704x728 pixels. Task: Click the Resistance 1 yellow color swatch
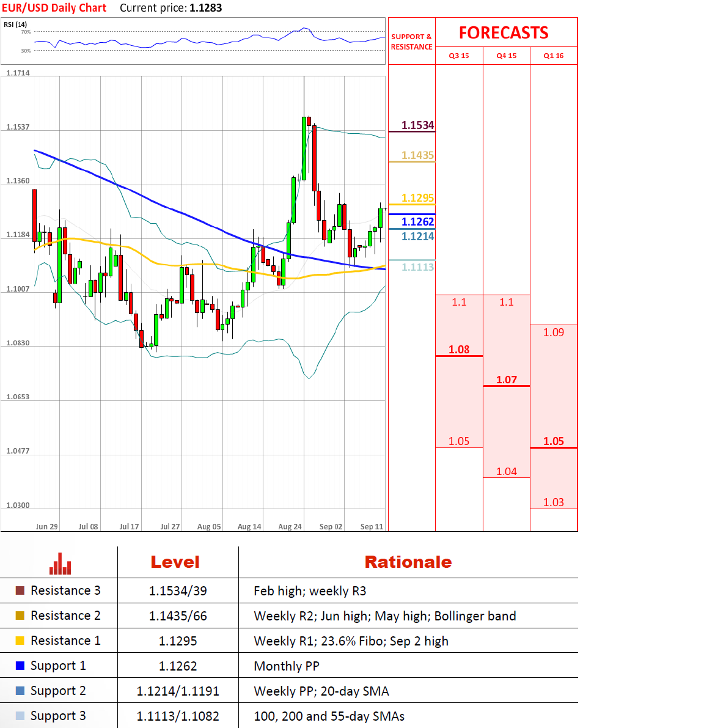coord(20,641)
